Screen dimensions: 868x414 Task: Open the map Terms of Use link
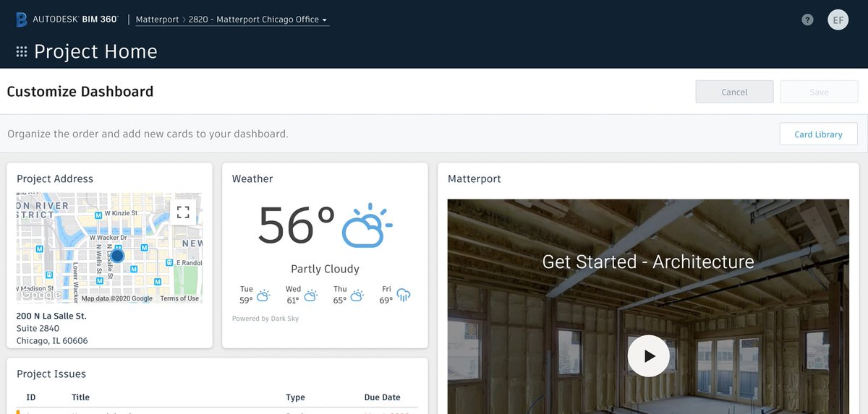coord(179,298)
